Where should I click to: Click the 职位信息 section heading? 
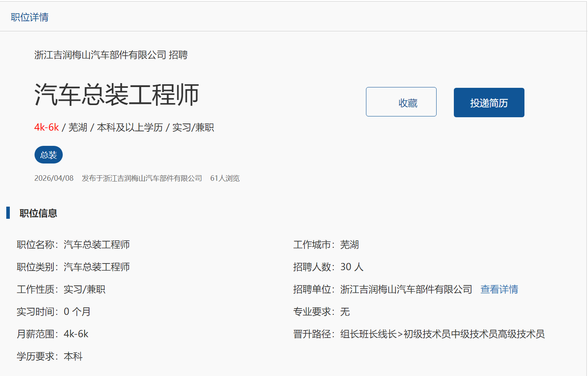[x=38, y=213]
